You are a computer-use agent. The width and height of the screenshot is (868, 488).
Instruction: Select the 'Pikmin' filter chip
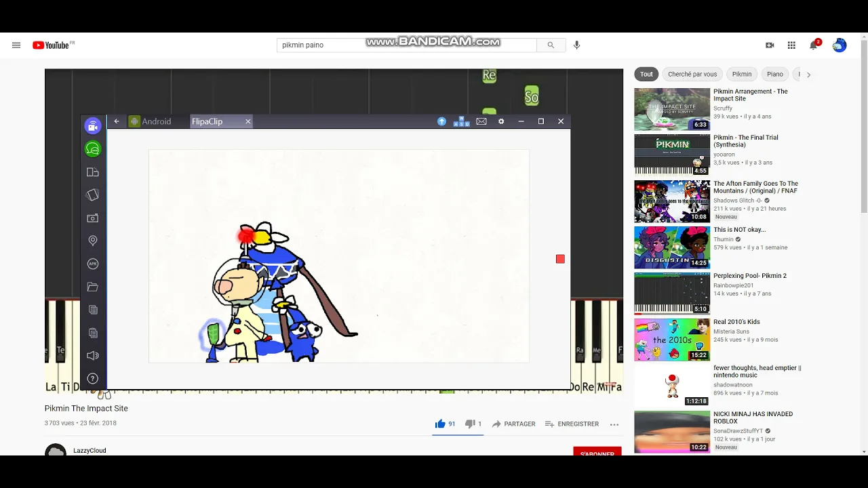coord(742,74)
